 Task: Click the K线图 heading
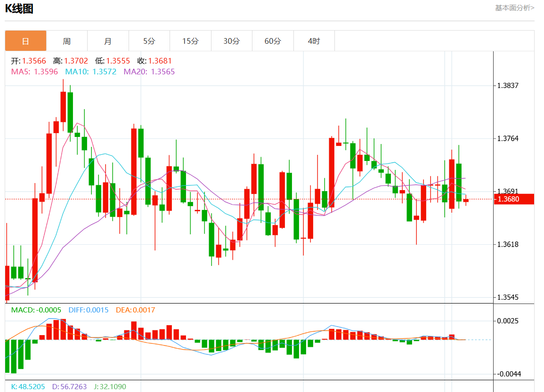[x=19, y=8]
